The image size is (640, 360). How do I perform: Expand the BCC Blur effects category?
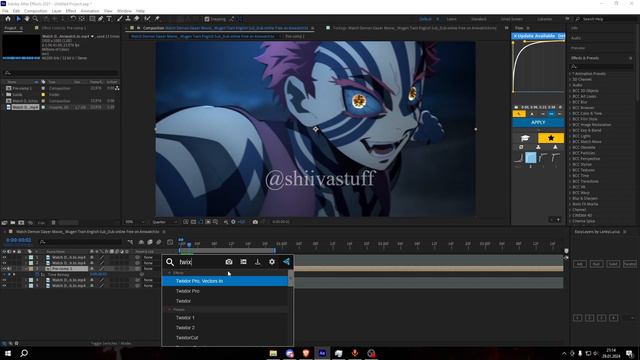point(570,102)
